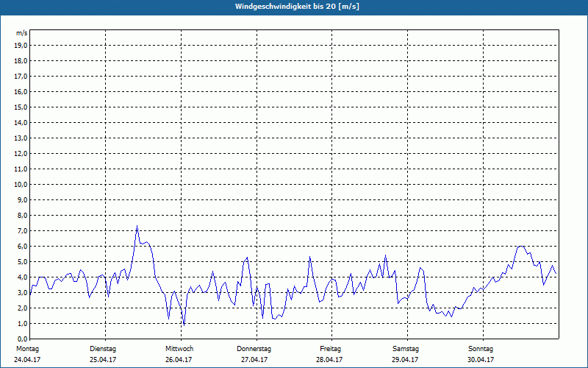Screen dimensions: 588x368
Task: Select the 'Samstag' day label
Action: tap(406, 349)
